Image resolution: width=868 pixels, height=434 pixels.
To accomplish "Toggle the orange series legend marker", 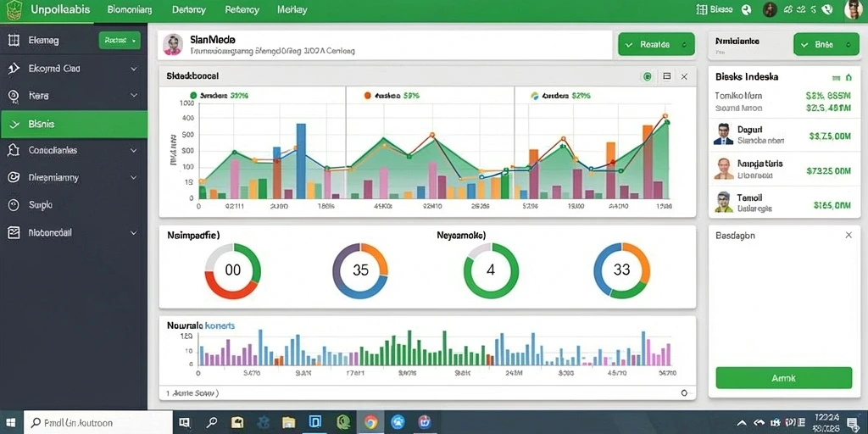I will (x=367, y=96).
